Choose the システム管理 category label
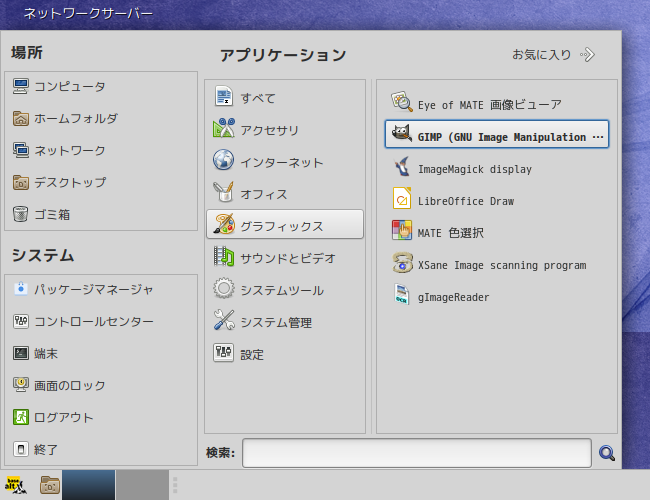Image resolution: width=650 pixels, height=500 pixels. (x=276, y=323)
